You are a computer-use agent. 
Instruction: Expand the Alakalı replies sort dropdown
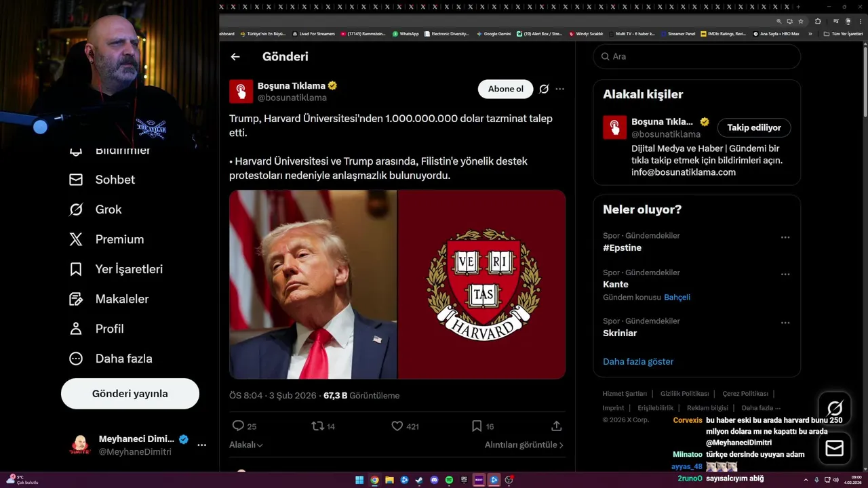246,445
